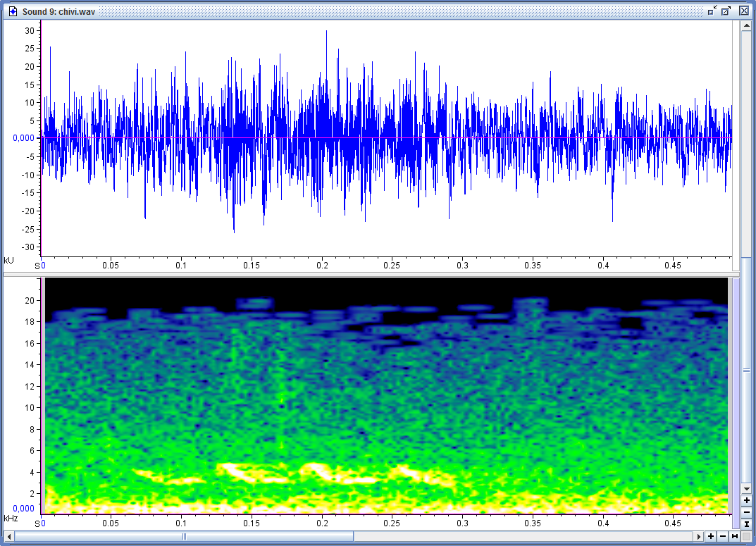Reset horizontal zoom to fit entire sound
Image resolution: width=756 pixels, height=546 pixels.
pyautogui.click(x=735, y=537)
